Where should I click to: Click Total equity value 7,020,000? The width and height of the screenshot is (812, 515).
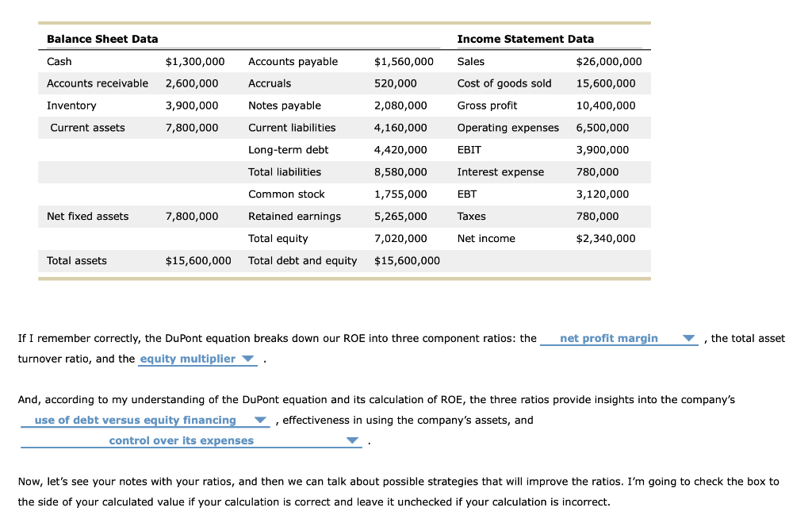pyautogui.click(x=400, y=239)
